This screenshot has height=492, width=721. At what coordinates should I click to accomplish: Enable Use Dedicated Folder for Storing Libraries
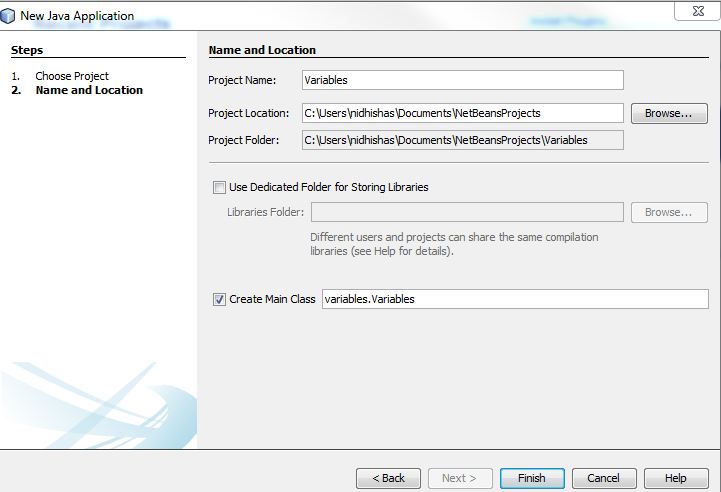coord(219,187)
